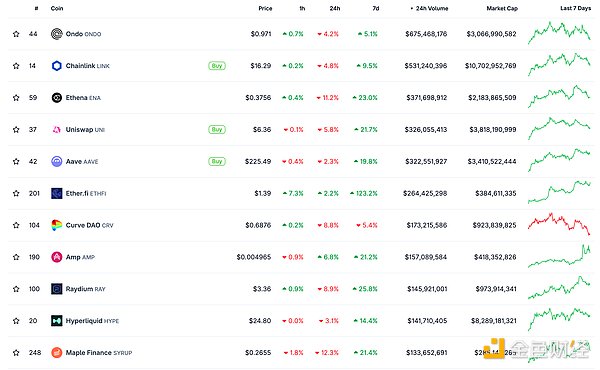Toggle favorite star for Maple Finance

(x=16, y=352)
